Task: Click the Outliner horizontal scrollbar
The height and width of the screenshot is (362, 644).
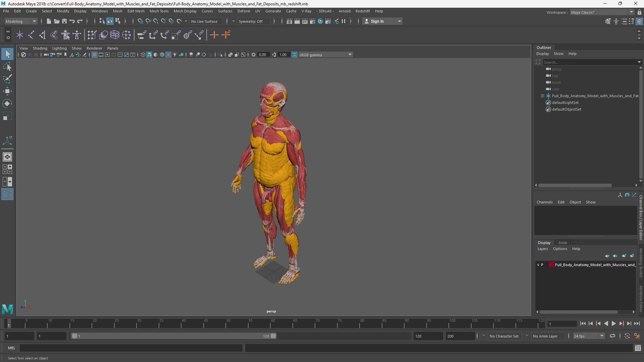Action: (x=575, y=185)
